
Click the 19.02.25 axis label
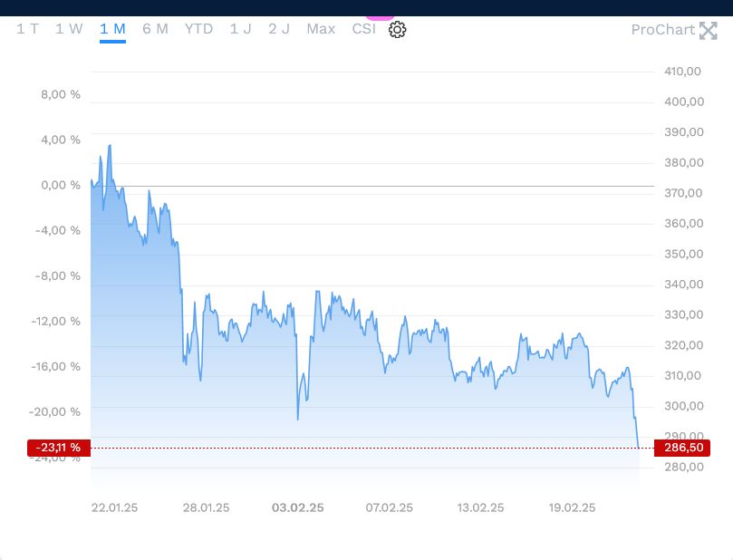[x=572, y=507]
